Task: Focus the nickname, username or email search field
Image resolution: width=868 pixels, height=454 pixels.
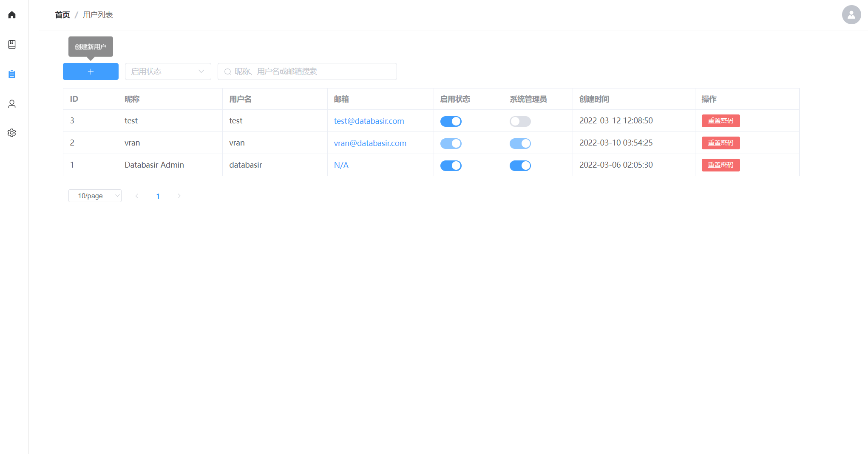Action: [312, 71]
